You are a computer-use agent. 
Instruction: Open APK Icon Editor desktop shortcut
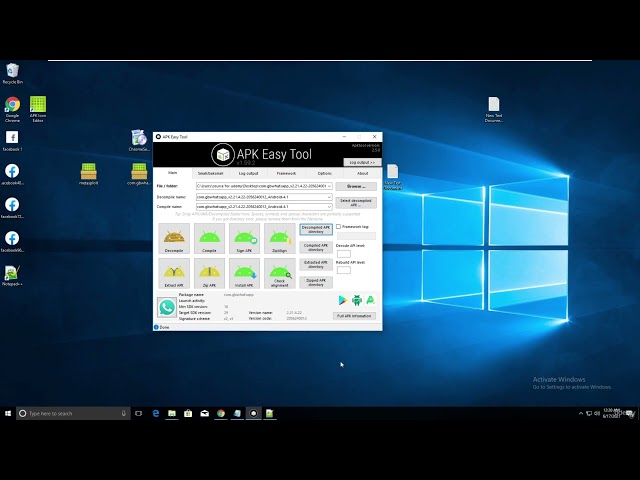(x=38, y=109)
